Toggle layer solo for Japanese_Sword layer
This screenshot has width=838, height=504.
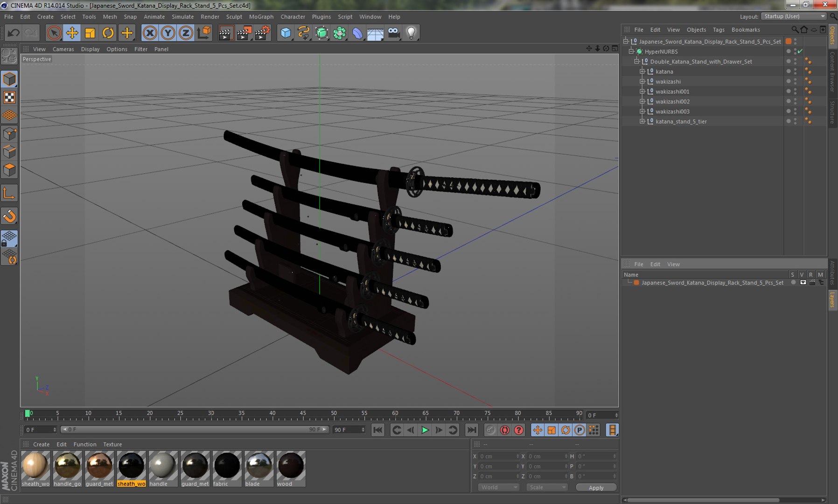click(793, 282)
